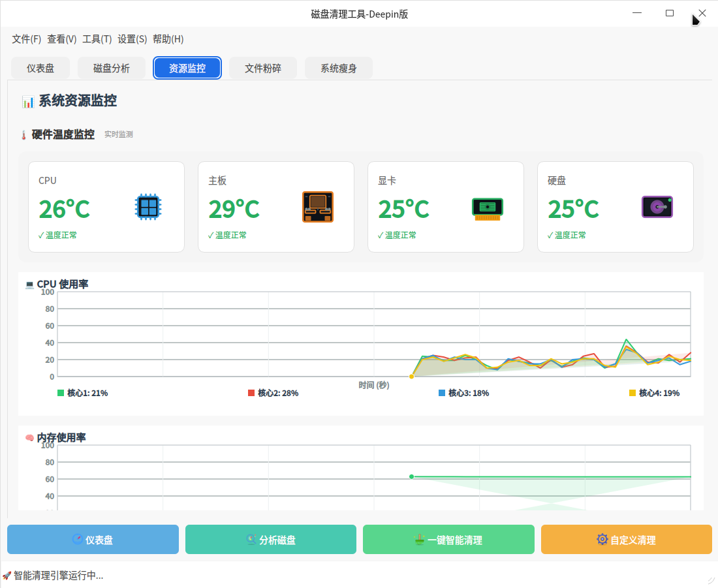The height and width of the screenshot is (588, 718).
Task: Click the 显卡 25°C temperature value
Action: tap(403, 209)
